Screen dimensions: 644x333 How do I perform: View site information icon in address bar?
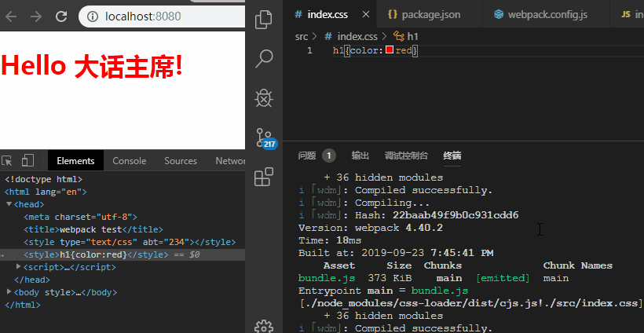tap(93, 16)
